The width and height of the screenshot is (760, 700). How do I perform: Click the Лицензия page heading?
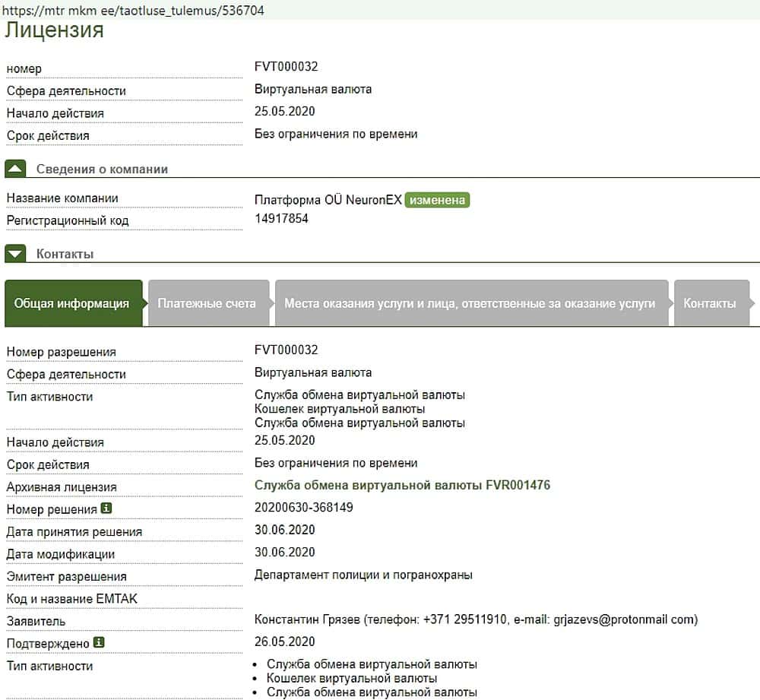coord(54,31)
